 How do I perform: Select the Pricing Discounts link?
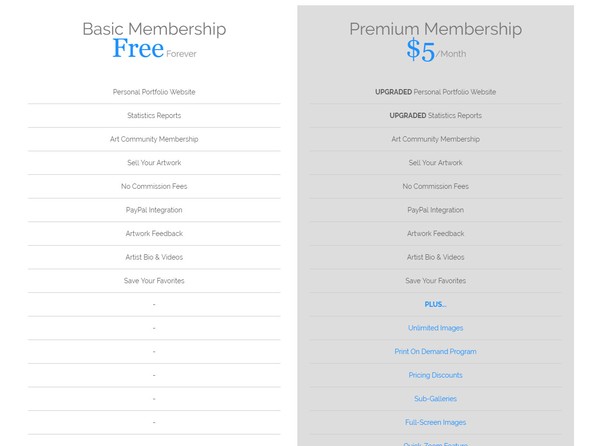pyautogui.click(x=435, y=375)
